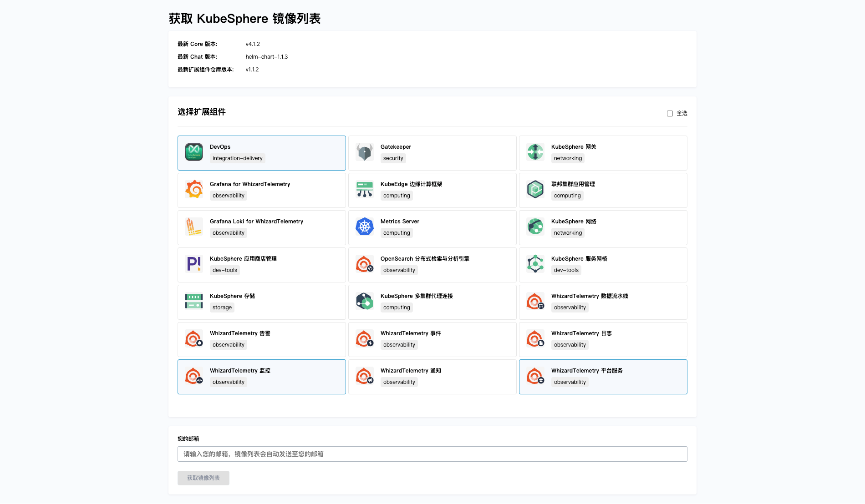Select the WhizardTelemetry 日志 title text

click(x=581, y=333)
